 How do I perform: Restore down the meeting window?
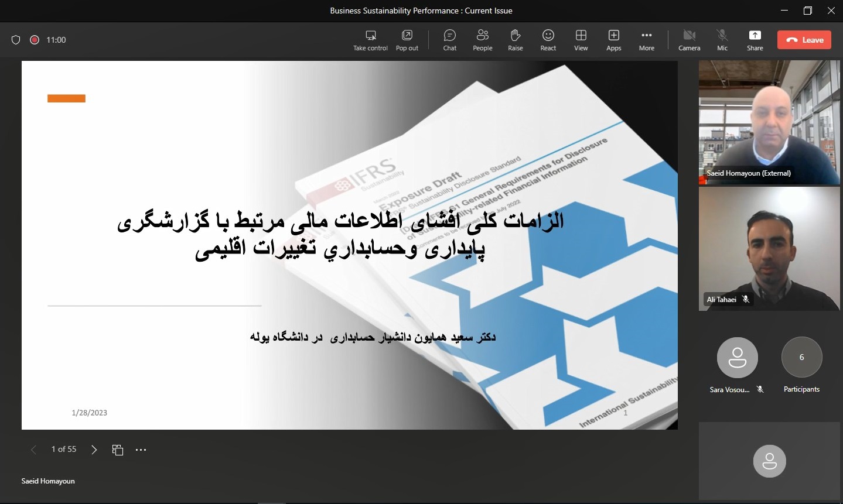[x=808, y=11]
